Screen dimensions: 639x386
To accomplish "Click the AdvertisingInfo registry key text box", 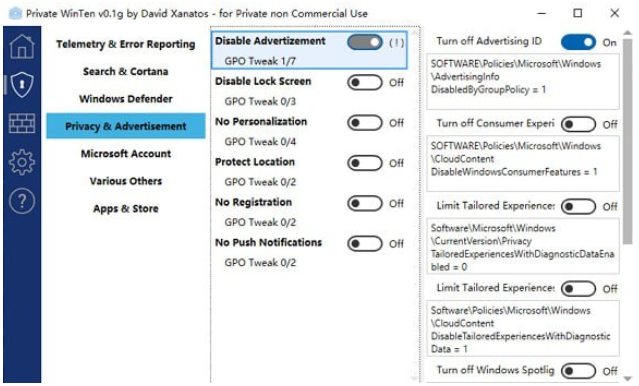I will point(523,82).
